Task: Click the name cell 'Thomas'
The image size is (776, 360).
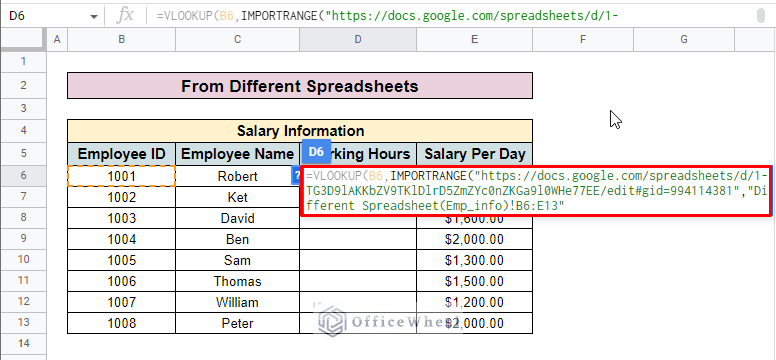Action: pyautogui.click(x=238, y=281)
